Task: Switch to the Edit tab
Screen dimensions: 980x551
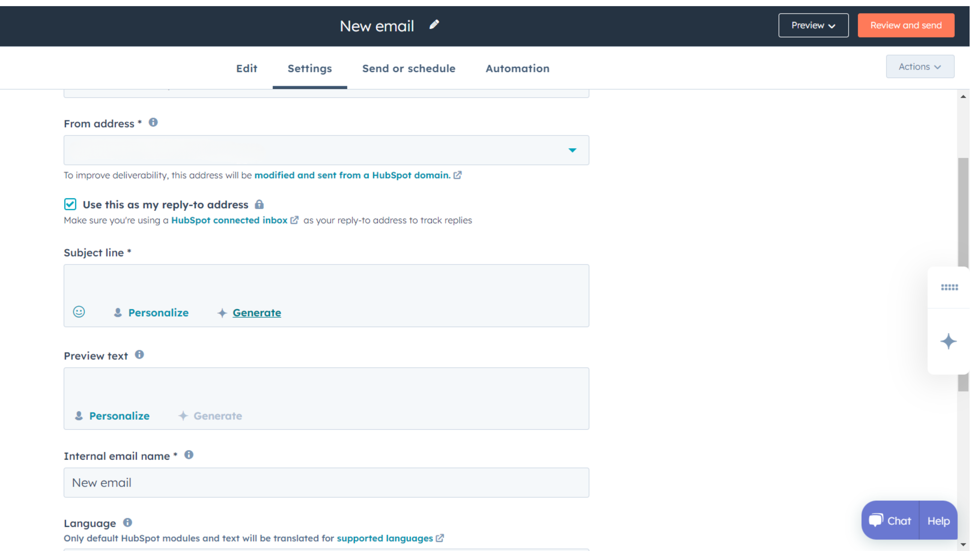Action: (x=246, y=68)
